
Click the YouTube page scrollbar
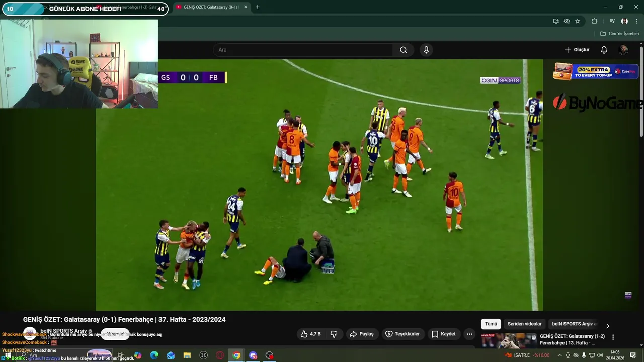[x=641, y=90]
